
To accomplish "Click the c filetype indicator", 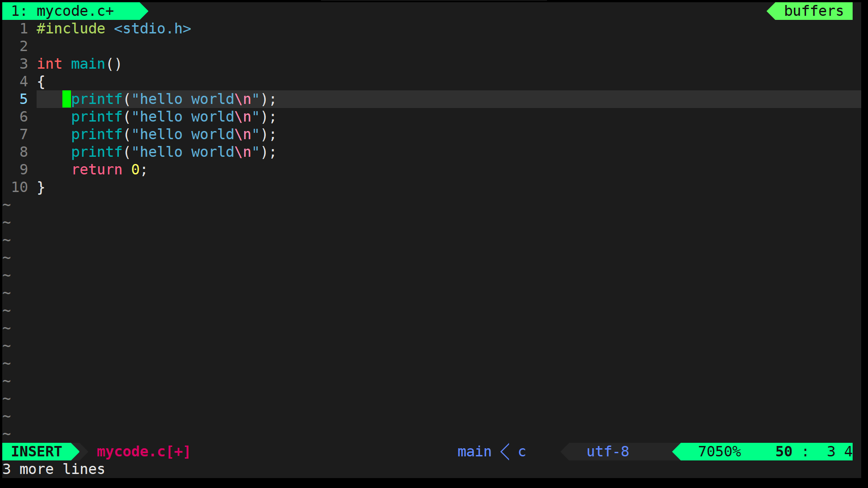I will tap(522, 451).
